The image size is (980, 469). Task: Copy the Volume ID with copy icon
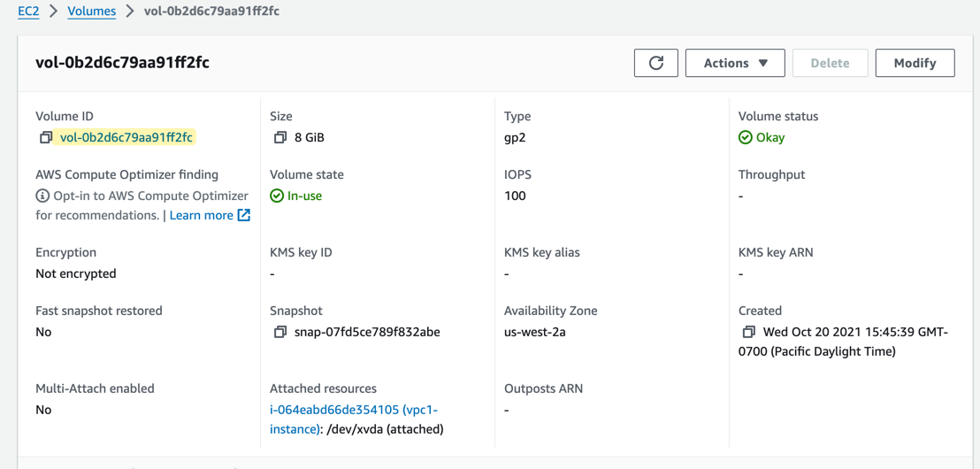(46, 137)
